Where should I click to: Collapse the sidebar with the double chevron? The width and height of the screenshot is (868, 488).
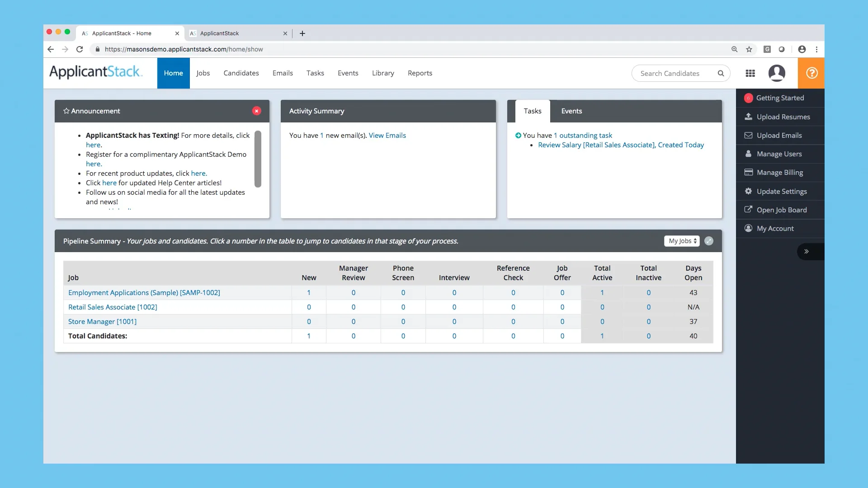(806, 252)
